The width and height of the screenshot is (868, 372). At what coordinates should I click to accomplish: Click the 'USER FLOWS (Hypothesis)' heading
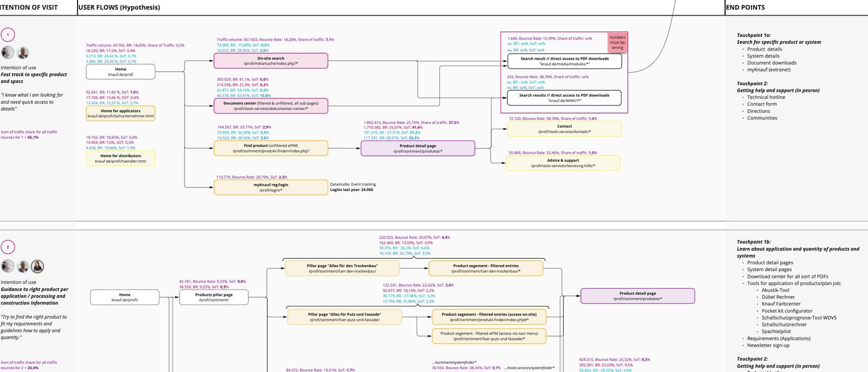point(119,8)
